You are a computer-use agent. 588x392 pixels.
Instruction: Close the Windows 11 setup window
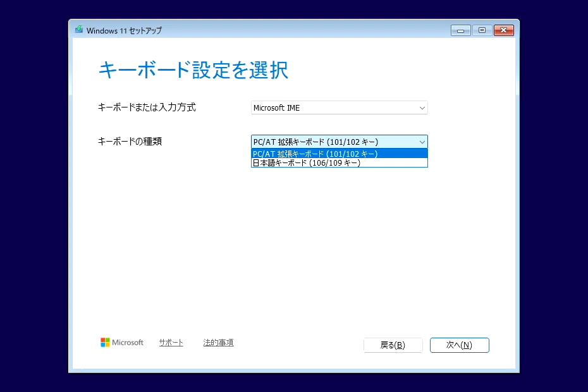pyautogui.click(x=504, y=30)
